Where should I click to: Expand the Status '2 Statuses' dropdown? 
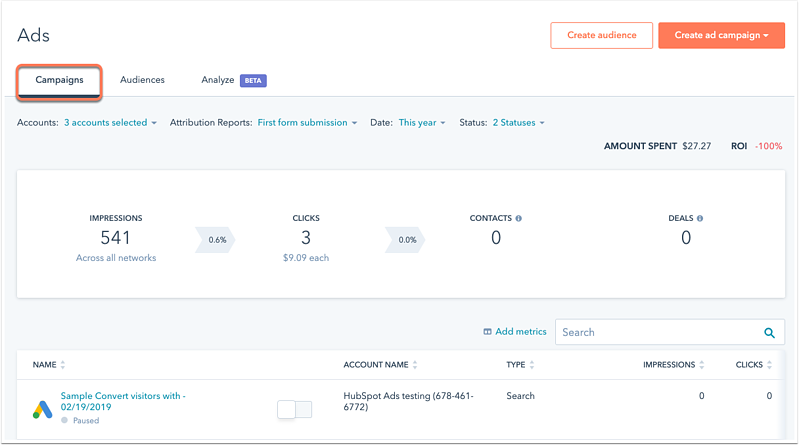(517, 123)
